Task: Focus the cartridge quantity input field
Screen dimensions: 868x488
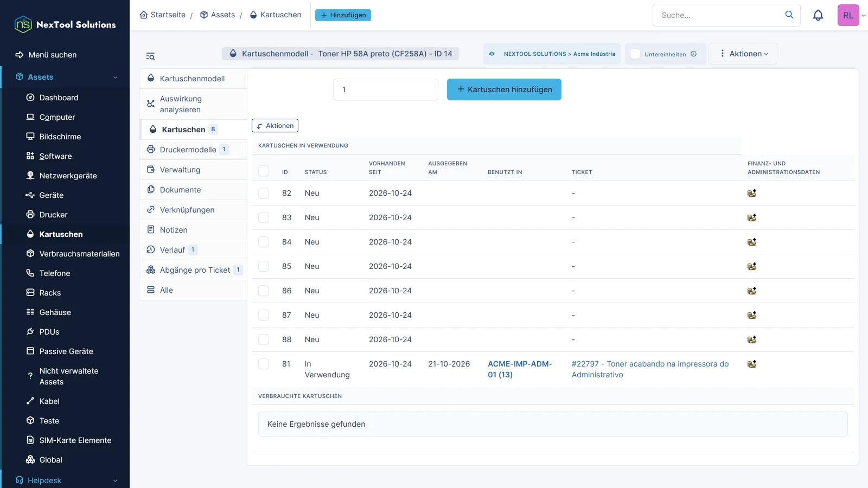Action: [x=386, y=89]
